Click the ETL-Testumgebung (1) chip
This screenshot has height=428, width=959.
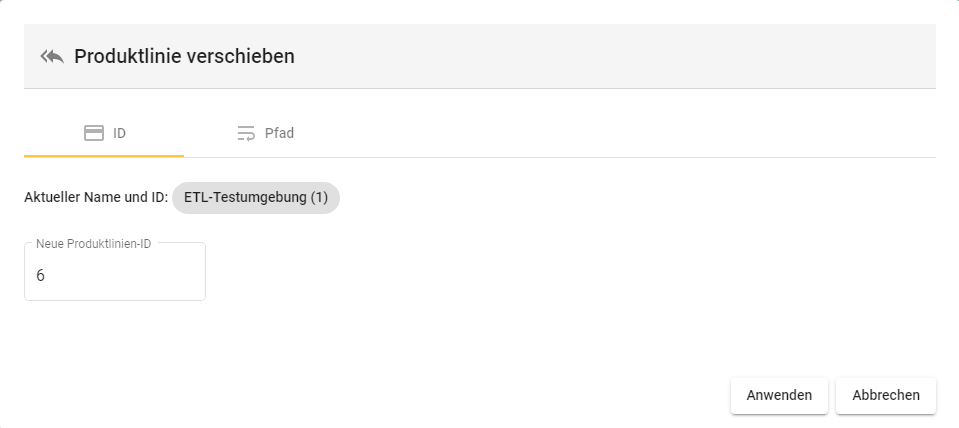pos(256,198)
